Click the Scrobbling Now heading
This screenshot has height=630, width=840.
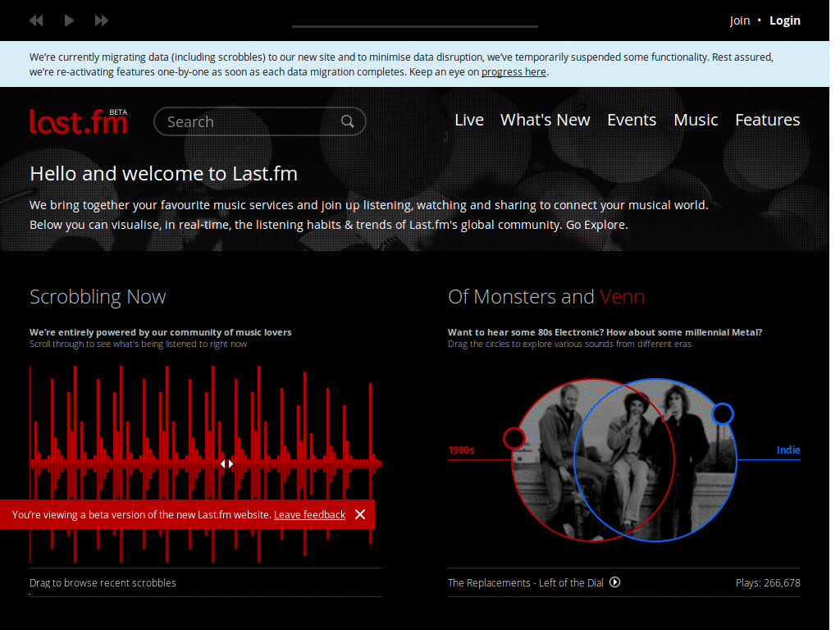[98, 297]
